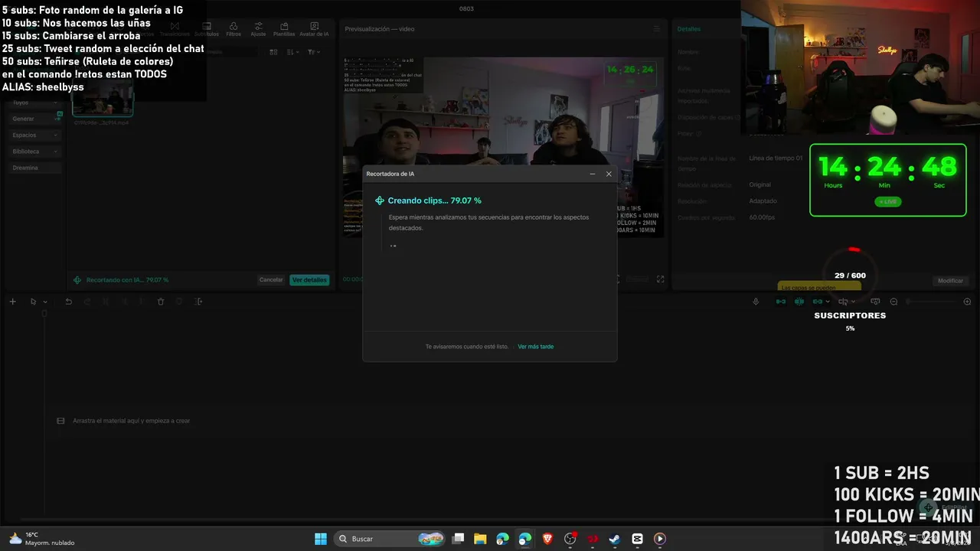Image resolution: width=980 pixels, height=551 pixels.
Task: Open the Transiciones tab in the top toolbar
Action: [175, 29]
